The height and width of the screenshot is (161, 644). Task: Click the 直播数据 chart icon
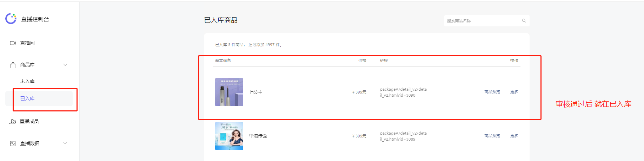point(13,143)
